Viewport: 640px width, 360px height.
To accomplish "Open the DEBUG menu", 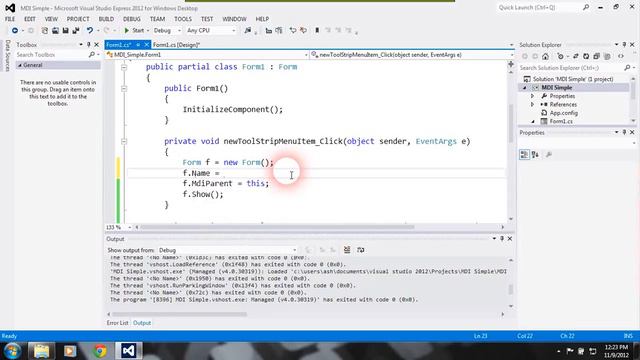I will (x=131, y=19).
